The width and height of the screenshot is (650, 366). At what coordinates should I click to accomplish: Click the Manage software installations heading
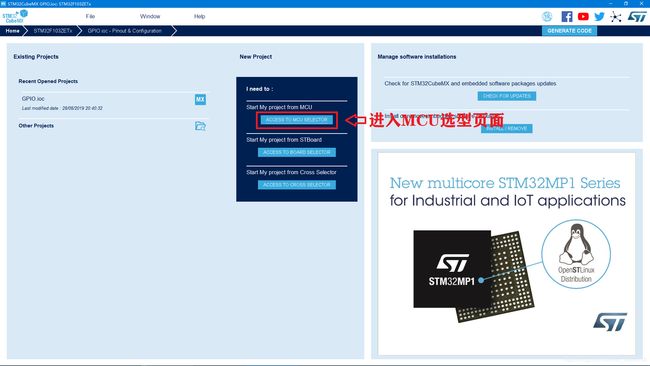click(417, 57)
